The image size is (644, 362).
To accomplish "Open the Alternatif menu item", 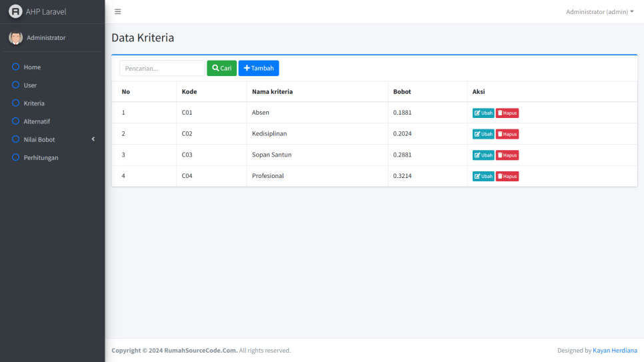I will (x=52, y=121).
